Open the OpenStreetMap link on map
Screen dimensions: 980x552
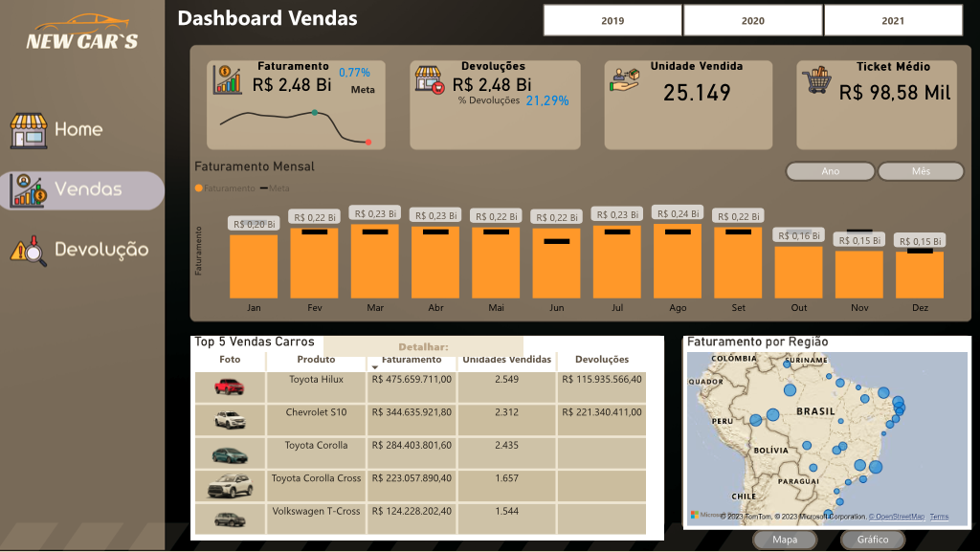(896, 517)
